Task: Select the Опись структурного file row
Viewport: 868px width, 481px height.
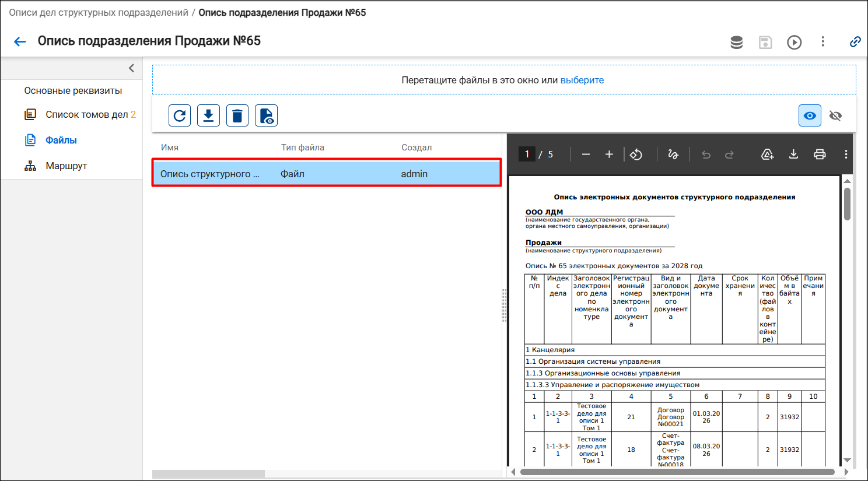Action: tap(326, 173)
